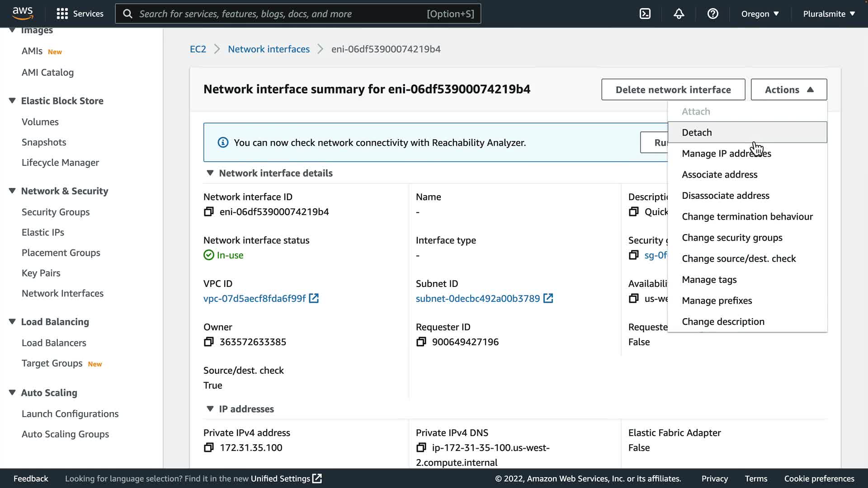Choose Change security groups menu item
Screen dimensions: 868x488
click(x=732, y=238)
